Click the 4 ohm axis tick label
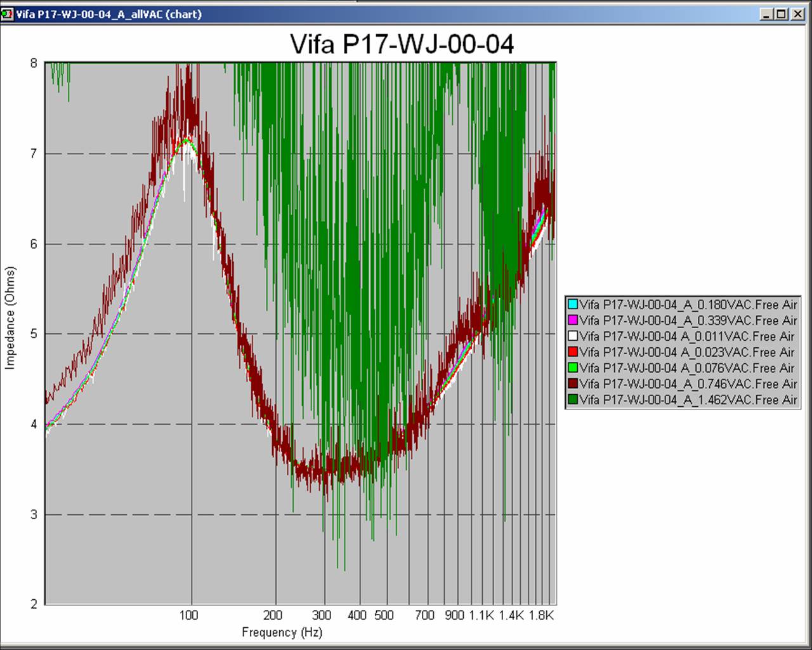The image size is (812, 650). [34, 424]
